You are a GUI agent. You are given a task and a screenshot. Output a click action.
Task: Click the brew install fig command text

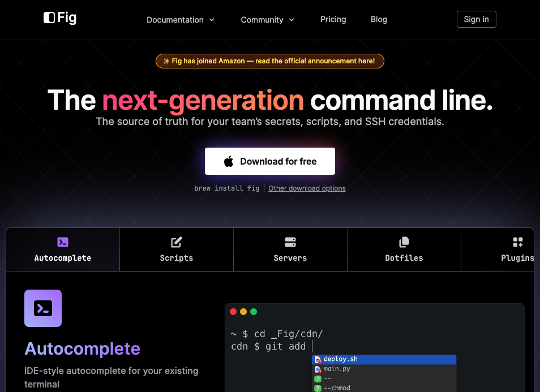[x=226, y=188]
